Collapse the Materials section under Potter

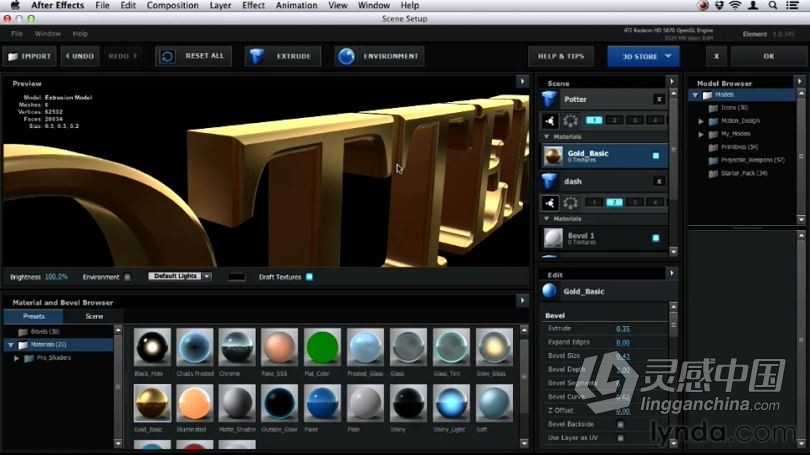click(x=547, y=137)
